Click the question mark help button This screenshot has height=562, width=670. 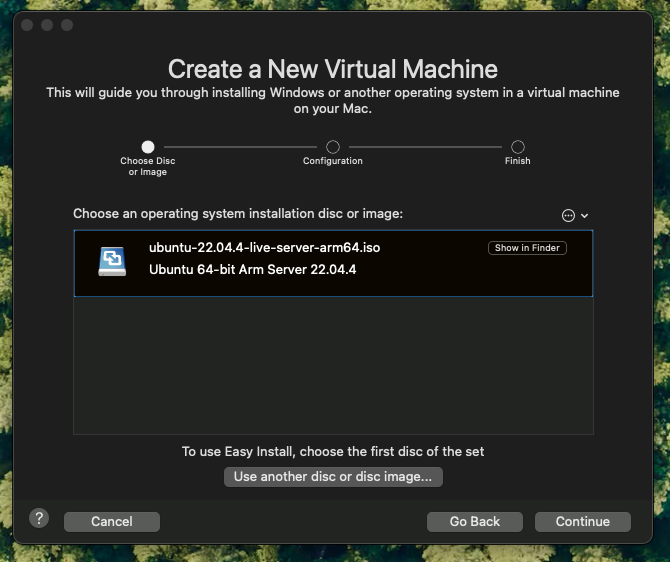39,518
